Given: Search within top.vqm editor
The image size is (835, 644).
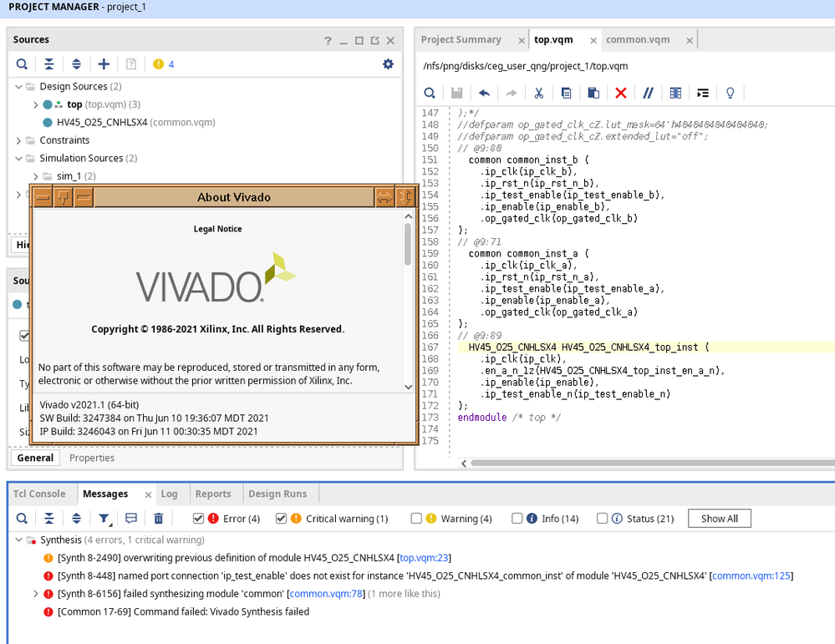Looking at the screenshot, I should 430,94.
